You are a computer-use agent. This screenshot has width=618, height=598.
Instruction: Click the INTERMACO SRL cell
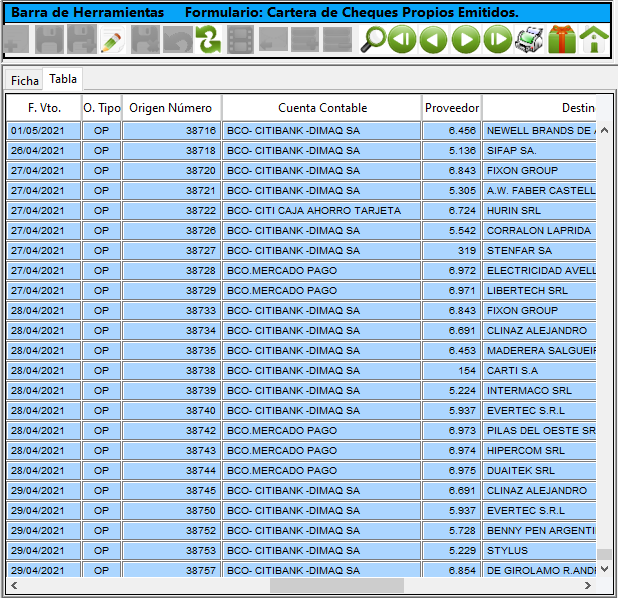(539, 391)
